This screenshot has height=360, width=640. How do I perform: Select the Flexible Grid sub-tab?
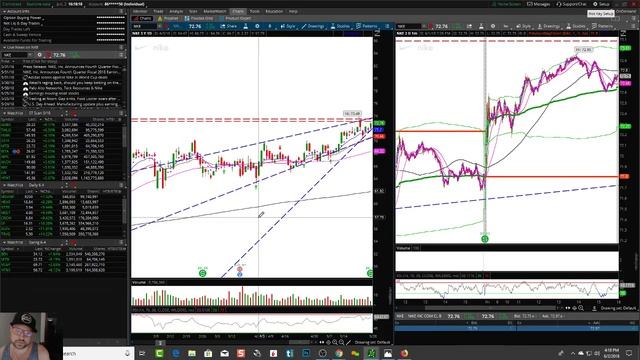(x=199, y=18)
